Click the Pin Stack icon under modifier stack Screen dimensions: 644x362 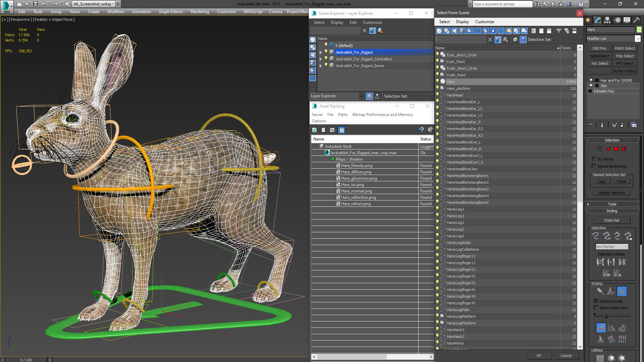(x=591, y=125)
